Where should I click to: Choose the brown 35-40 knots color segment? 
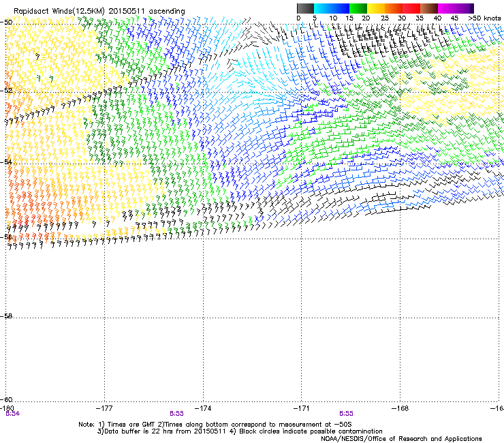[429, 8]
